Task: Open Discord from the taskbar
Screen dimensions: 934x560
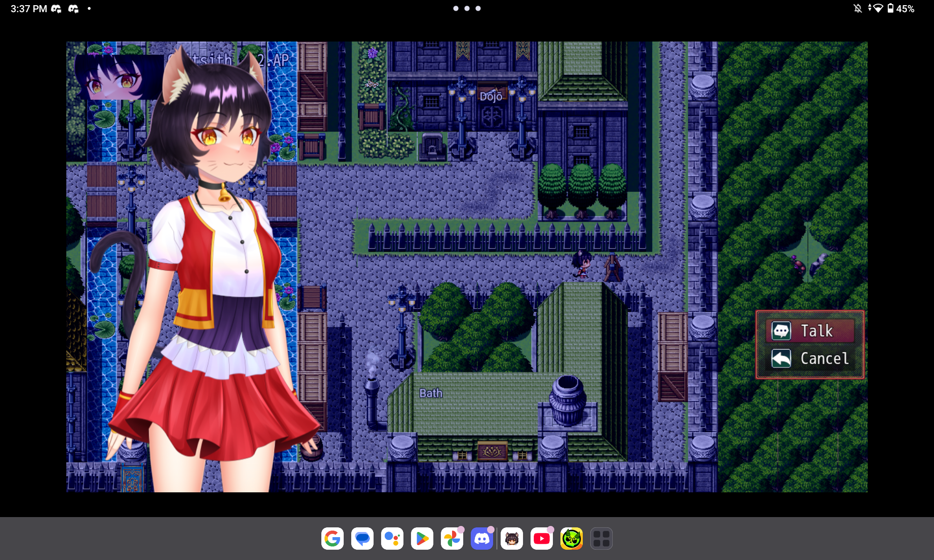Action: (482, 539)
